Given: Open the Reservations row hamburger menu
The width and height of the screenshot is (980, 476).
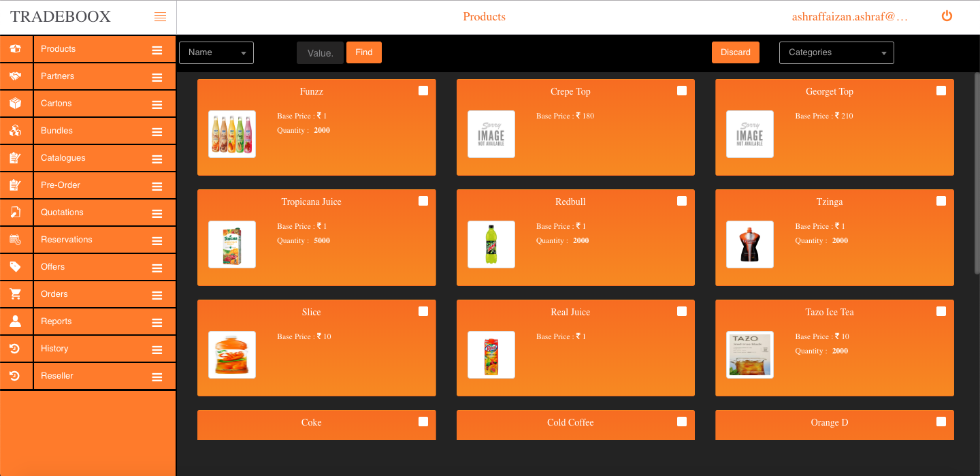Looking at the screenshot, I should coord(157,241).
